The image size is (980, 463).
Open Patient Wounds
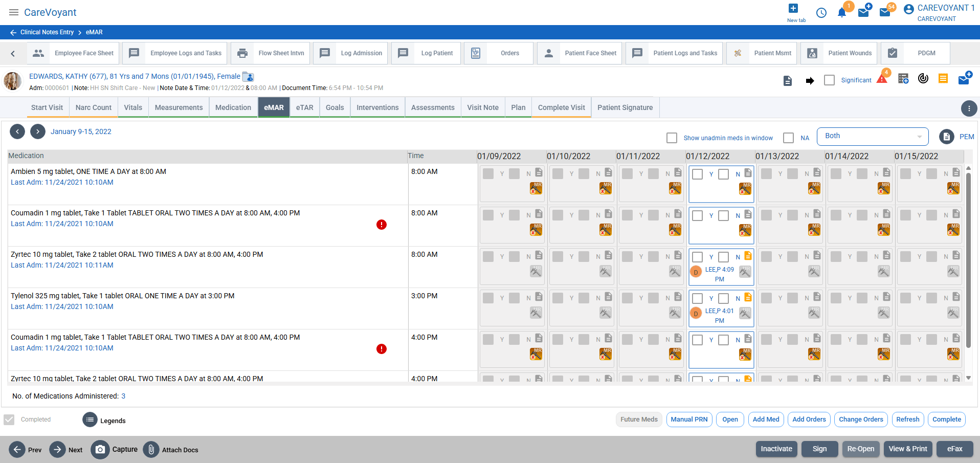click(x=839, y=53)
